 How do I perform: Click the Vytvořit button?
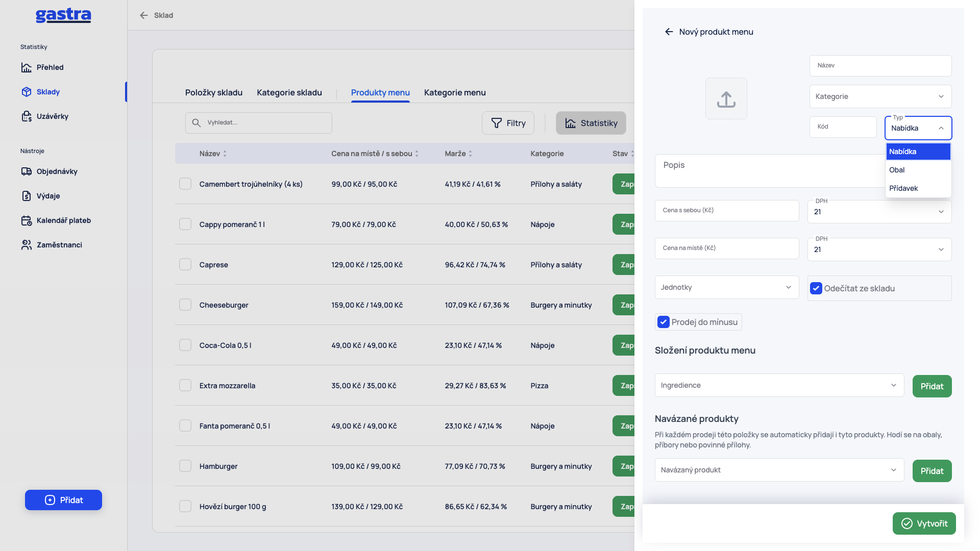coord(924,523)
